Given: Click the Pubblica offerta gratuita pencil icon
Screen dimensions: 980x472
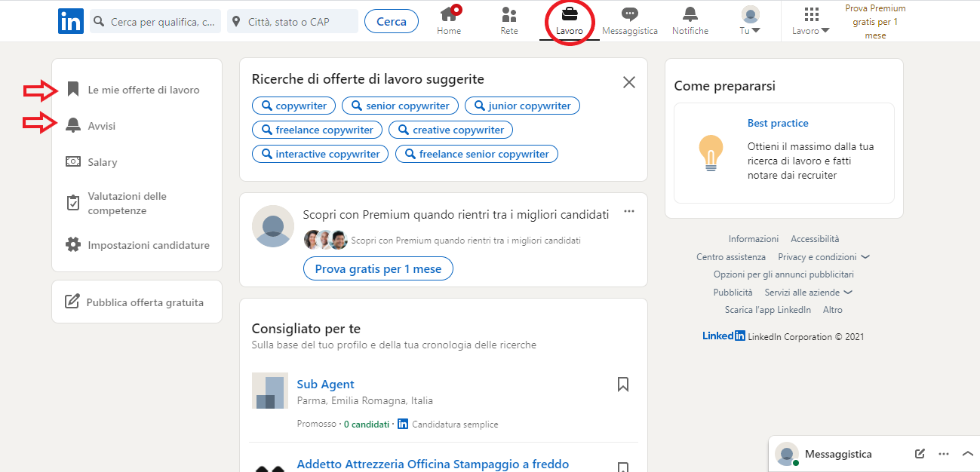Looking at the screenshot, I should pos(70,301).
